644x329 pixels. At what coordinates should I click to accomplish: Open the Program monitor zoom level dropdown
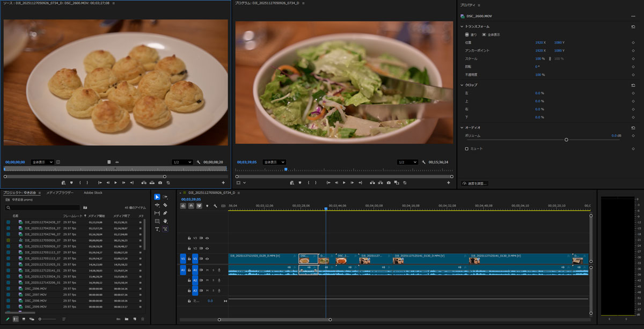click(274, 162)
